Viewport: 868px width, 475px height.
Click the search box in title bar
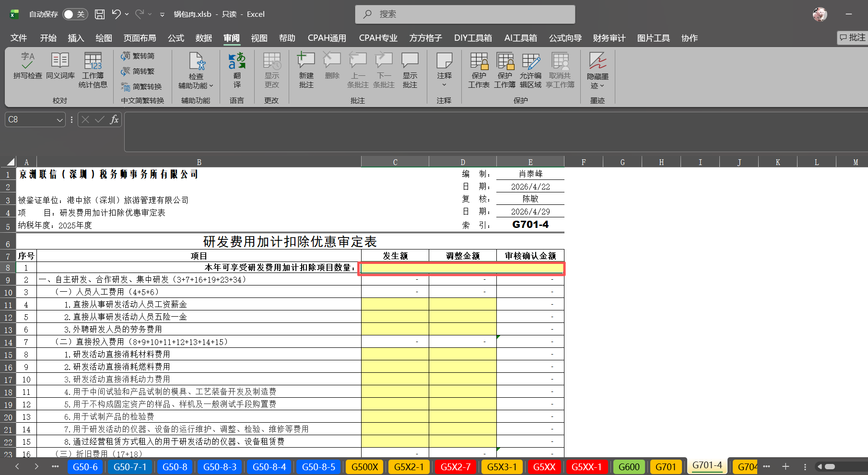[x=465, y=14]
